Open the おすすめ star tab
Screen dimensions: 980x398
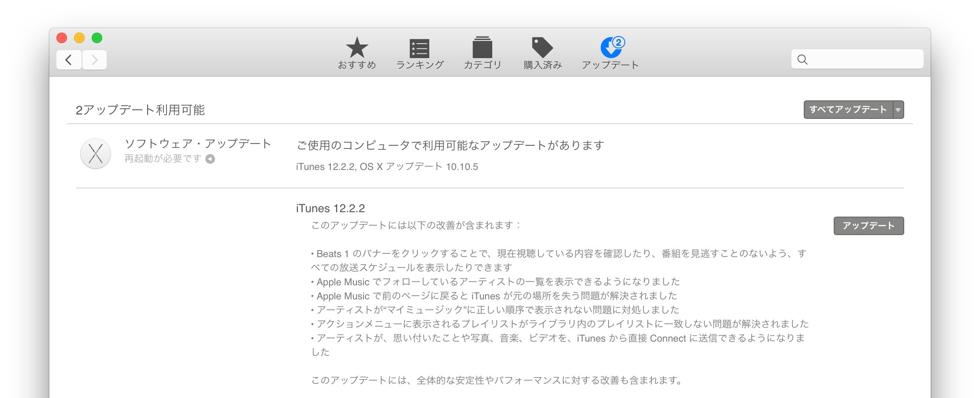coord(357,47)
